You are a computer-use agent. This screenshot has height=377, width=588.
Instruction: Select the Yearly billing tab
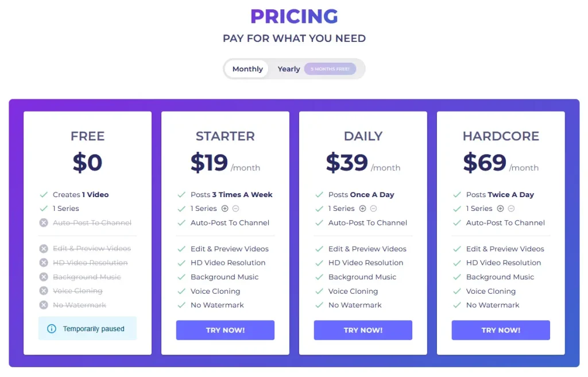click(x=288, y=68)
